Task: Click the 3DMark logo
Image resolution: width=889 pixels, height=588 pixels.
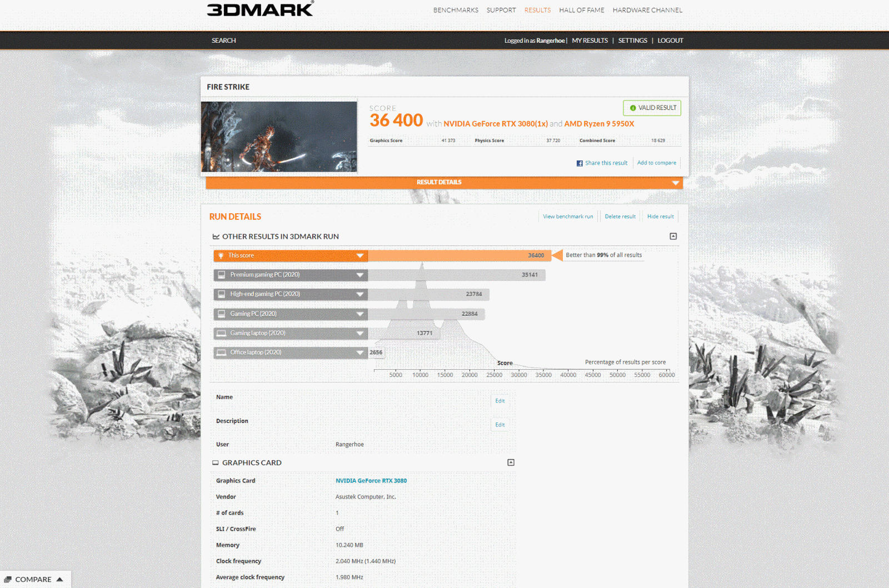Action: 260,9
